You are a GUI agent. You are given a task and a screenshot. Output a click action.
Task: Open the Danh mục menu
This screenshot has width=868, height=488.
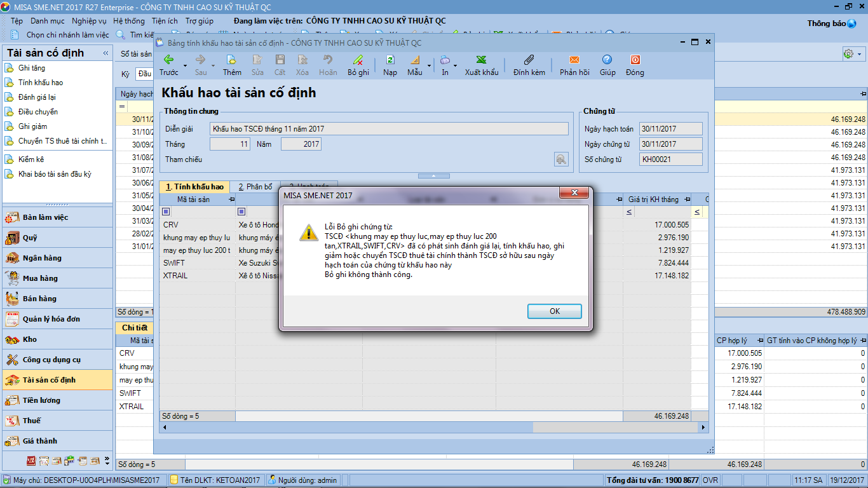click(48, 21)
